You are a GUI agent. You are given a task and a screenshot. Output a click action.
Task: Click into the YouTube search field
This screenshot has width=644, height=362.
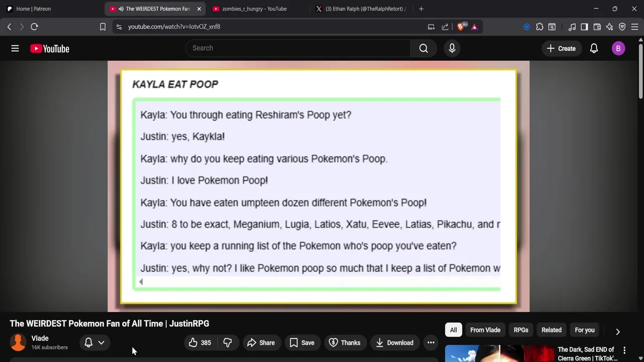point(298,48)
